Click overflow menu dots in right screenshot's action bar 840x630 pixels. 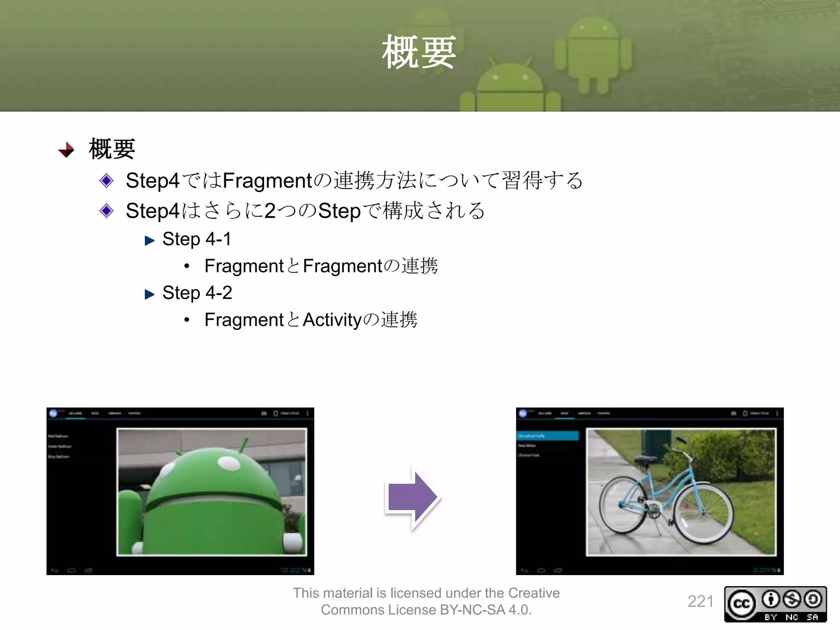(777, 413)
